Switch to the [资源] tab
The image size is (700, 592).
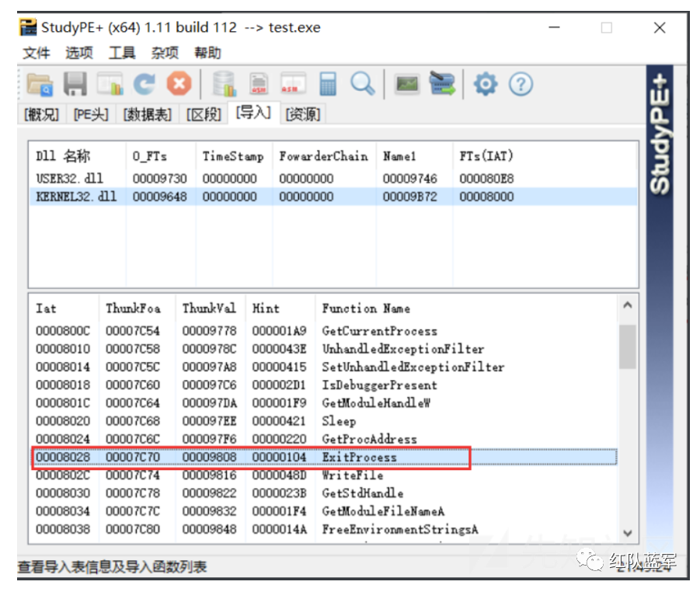coord(303,114)
